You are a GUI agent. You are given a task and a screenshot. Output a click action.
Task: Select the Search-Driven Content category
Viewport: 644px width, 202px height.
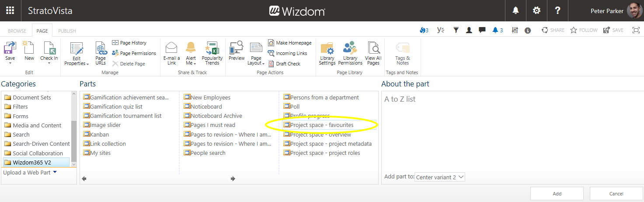41,144
